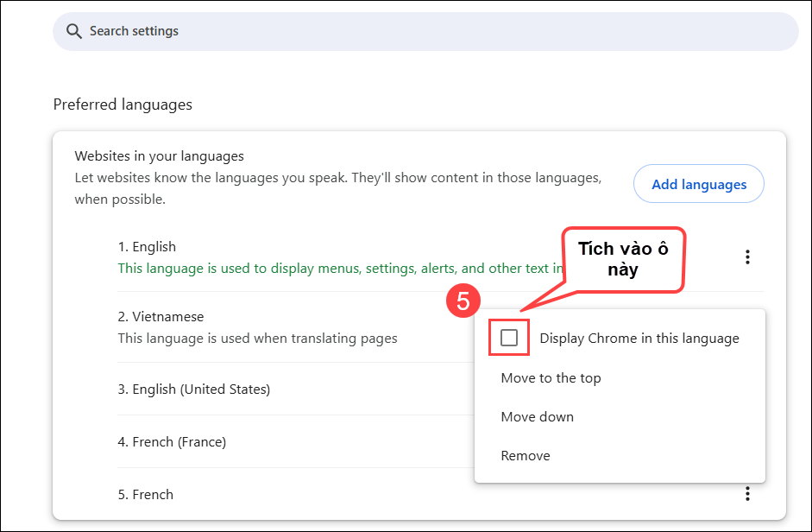
Task: Click the "Display Chrome in this language" label
Action: point(639,339)
